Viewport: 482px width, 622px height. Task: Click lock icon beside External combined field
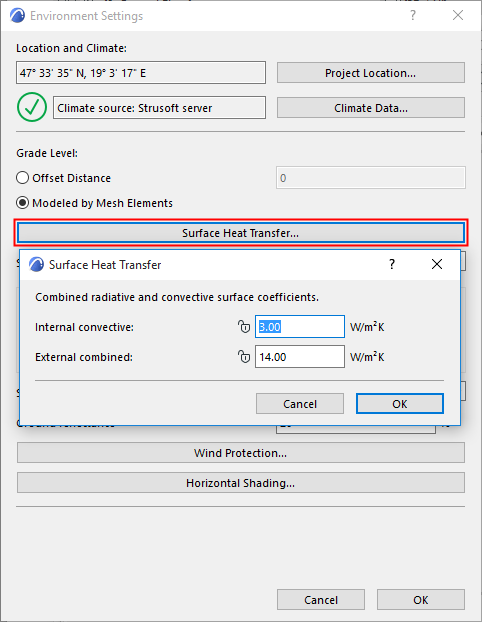pyautogui.click(x=244, y=357)
